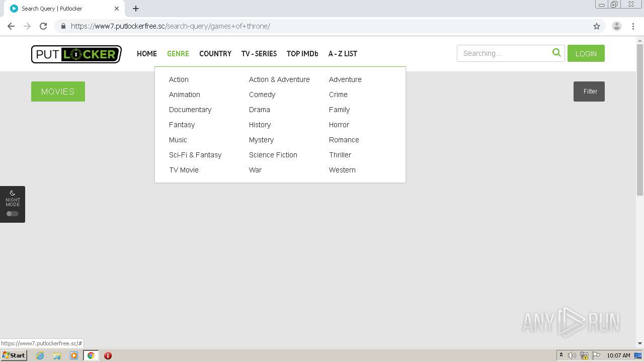This screenshot has width=644, height=362.
Task: Show hidden system tray icons
Action: pos(561,355)
